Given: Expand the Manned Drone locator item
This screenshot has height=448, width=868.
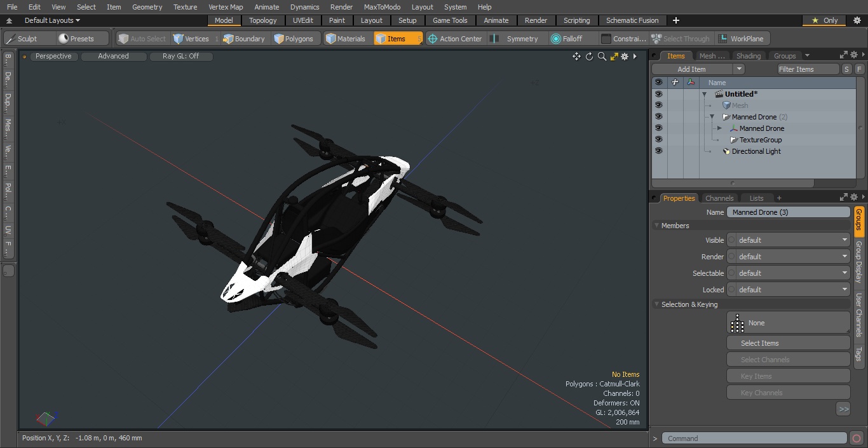Looking at the screenshot, I should (x=719, y=128).
